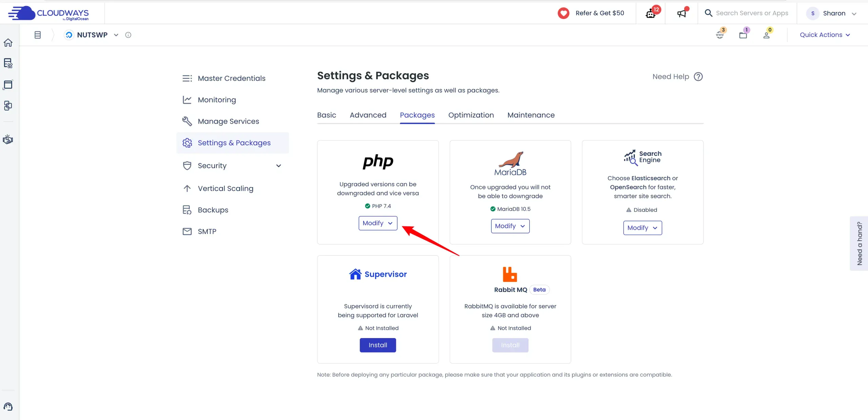This screenshot has width=868, height=420.
Task: Open the Need Help question mark icon
Action: click(x=698, y=77)
